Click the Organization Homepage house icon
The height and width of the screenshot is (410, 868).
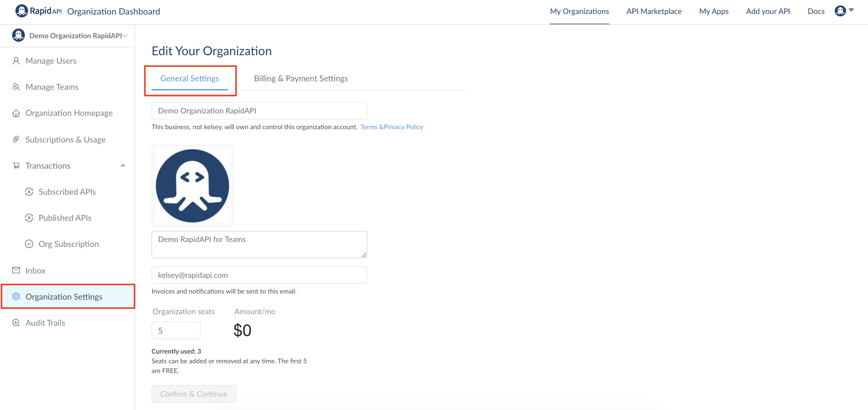(x=16, y=113)
